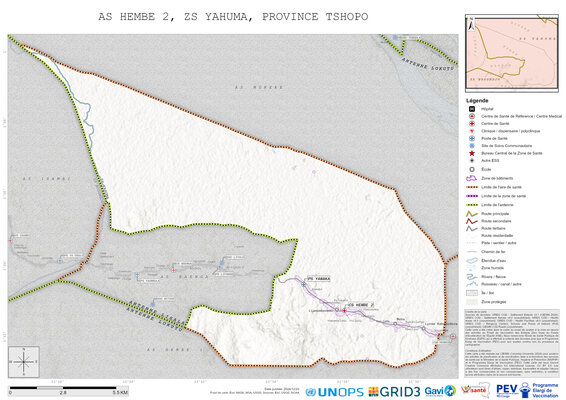Viewport: 566px width, 400px height.
Task: Select the Autre ESS legend icon
Action: click(x=471, y=160)
